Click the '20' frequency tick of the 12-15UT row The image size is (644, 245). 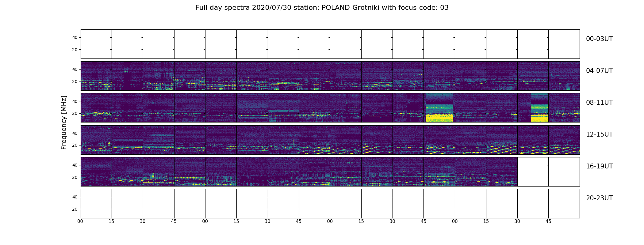[75, 145]
